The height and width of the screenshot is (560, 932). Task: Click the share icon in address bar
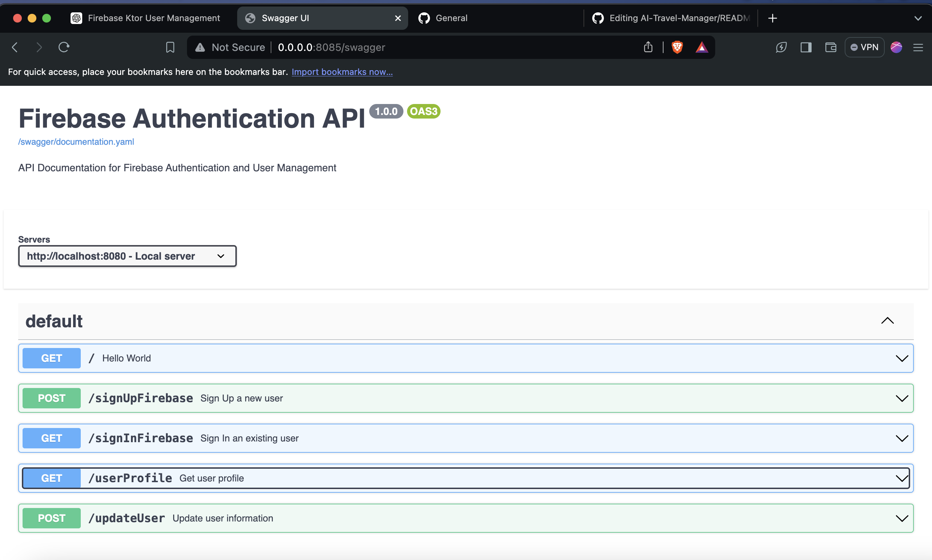(648, 47)
